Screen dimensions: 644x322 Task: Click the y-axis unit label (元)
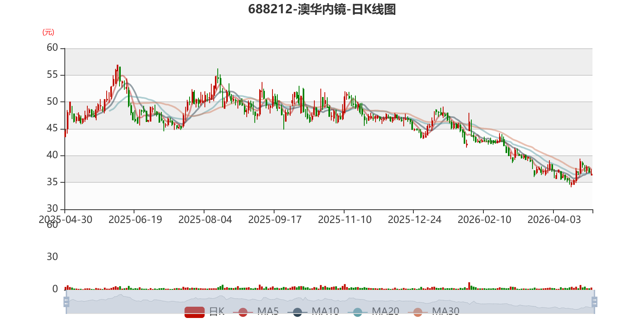[48, 32]
